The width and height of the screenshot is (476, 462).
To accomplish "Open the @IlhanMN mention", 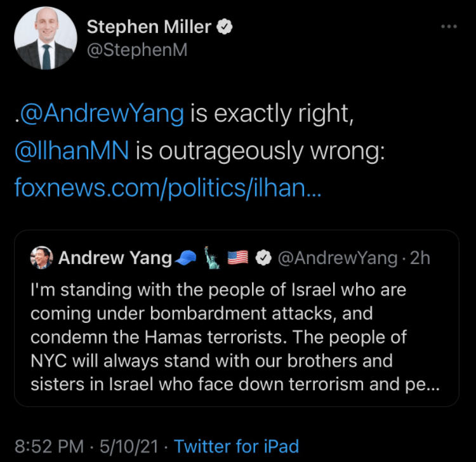I will (72, 151).
